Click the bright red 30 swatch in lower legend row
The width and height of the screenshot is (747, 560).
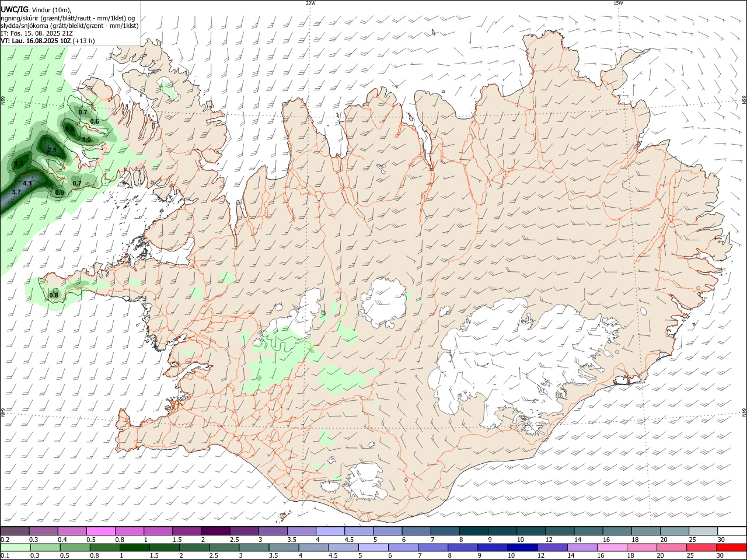pos(731,548)
